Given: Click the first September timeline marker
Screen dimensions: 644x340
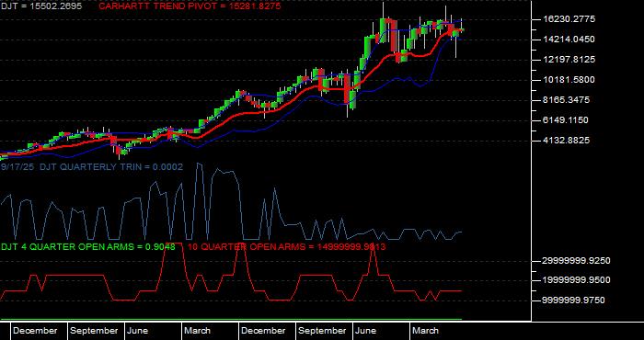Looking at the screenshot, I should (x=94, y=331).
